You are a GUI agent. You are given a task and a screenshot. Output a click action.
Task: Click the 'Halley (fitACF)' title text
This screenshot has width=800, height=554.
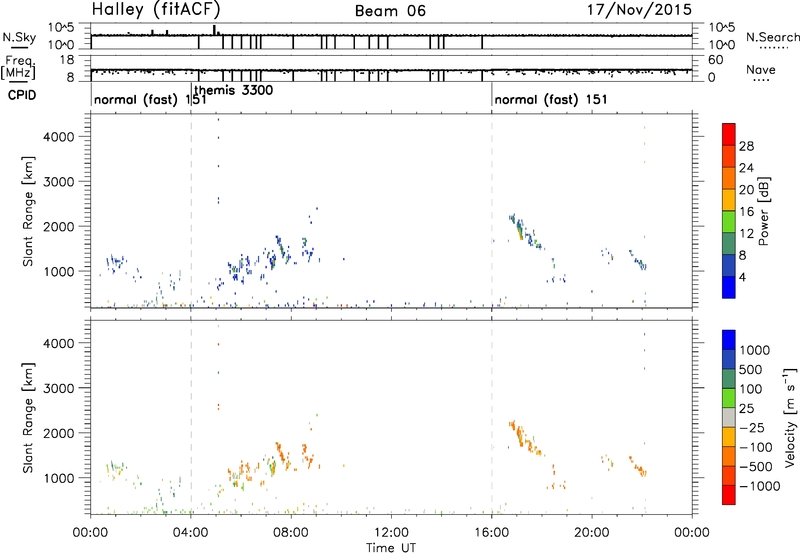point(156,9)
